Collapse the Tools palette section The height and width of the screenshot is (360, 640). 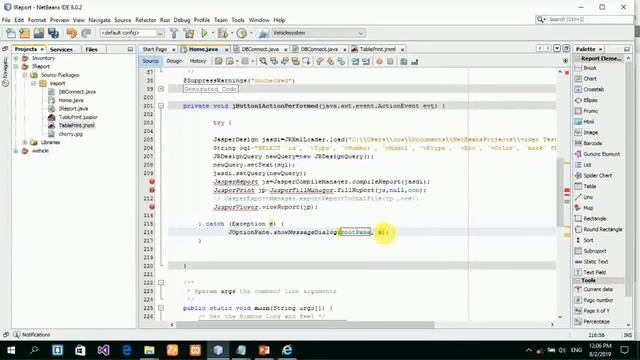click(x=578, y=281)
